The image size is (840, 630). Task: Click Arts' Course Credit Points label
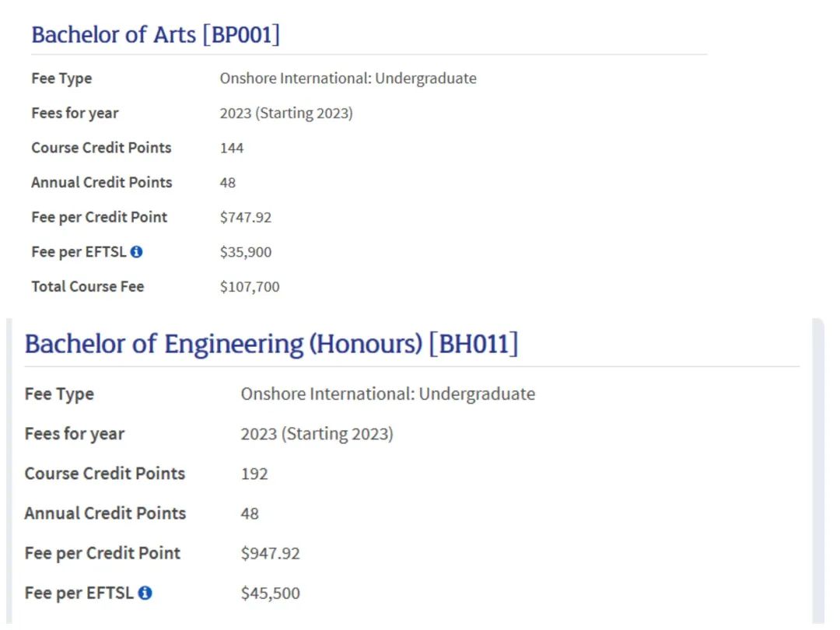click(x=101, y=148)
